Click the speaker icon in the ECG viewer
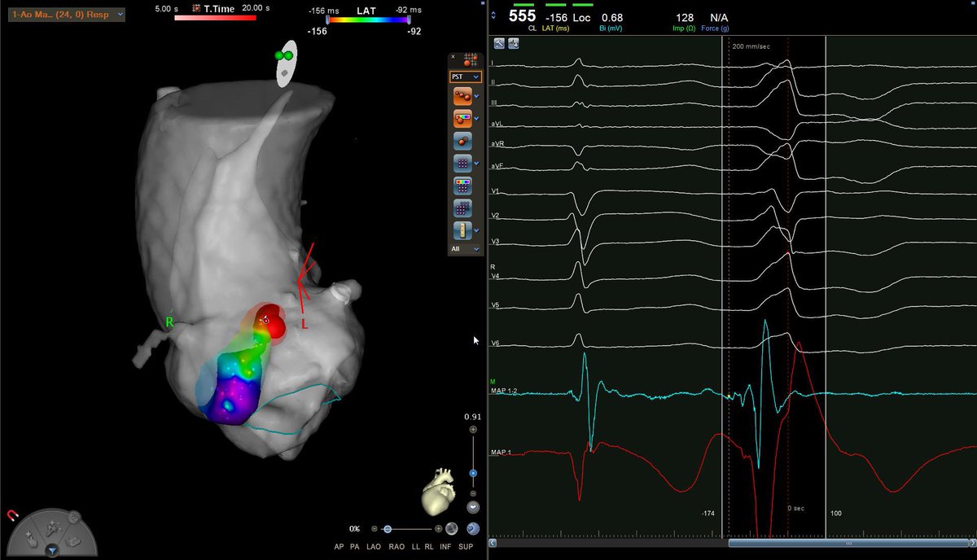The height and width of the screenshot is (560, 977). tap(512, 44)
